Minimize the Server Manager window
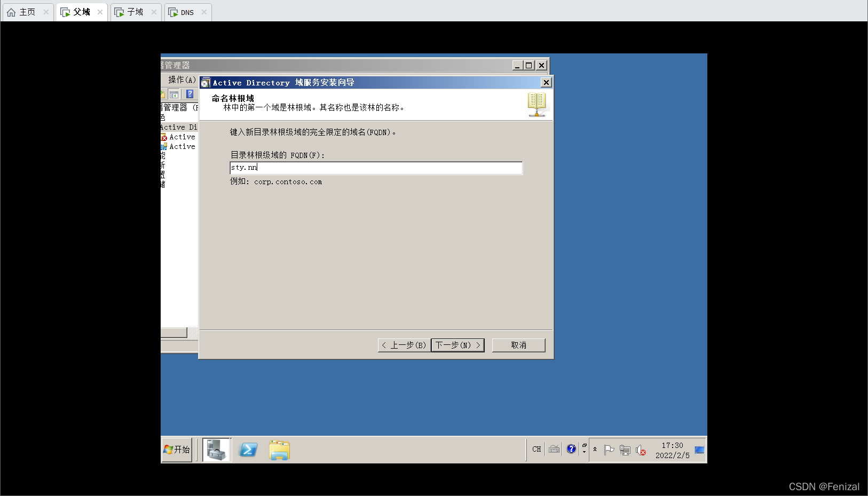The image size is (868, 496). click(517, 65)
